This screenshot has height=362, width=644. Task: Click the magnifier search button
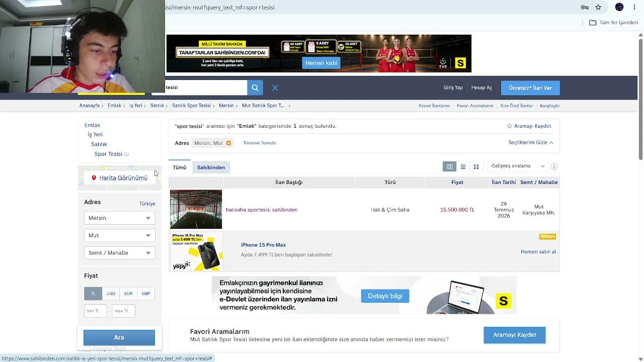[255, 87]
